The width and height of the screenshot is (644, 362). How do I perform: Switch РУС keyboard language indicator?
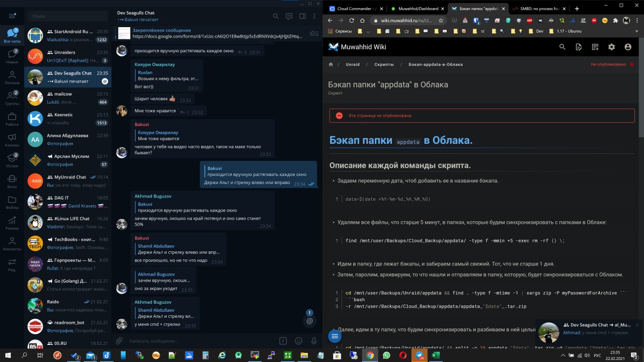pos(597,355)
